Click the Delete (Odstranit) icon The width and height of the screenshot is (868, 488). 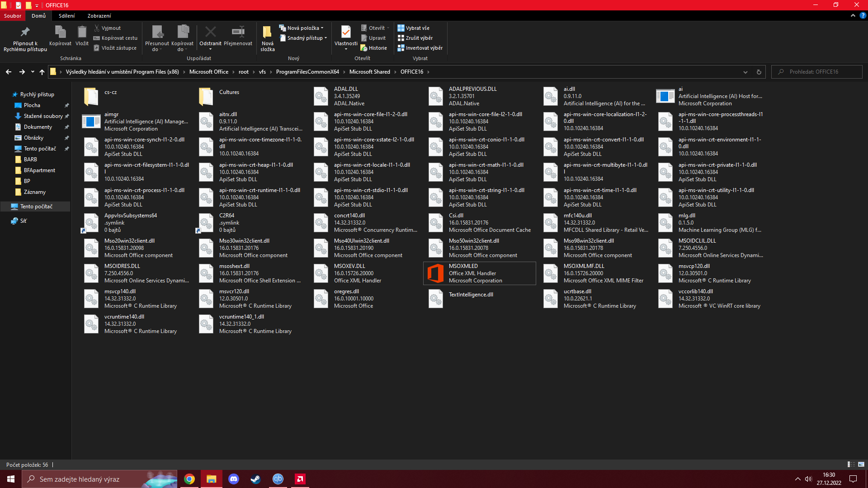point(210,32)
